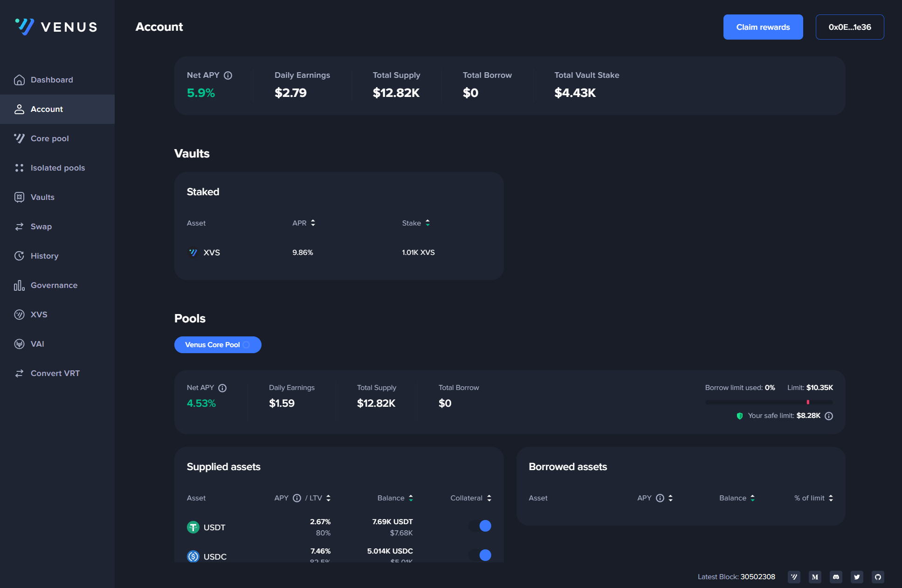Screen dimensions: 902x588
Task: Click the Venus logo in sidebar
Action: pyautogui.click(x=56, y=27)
